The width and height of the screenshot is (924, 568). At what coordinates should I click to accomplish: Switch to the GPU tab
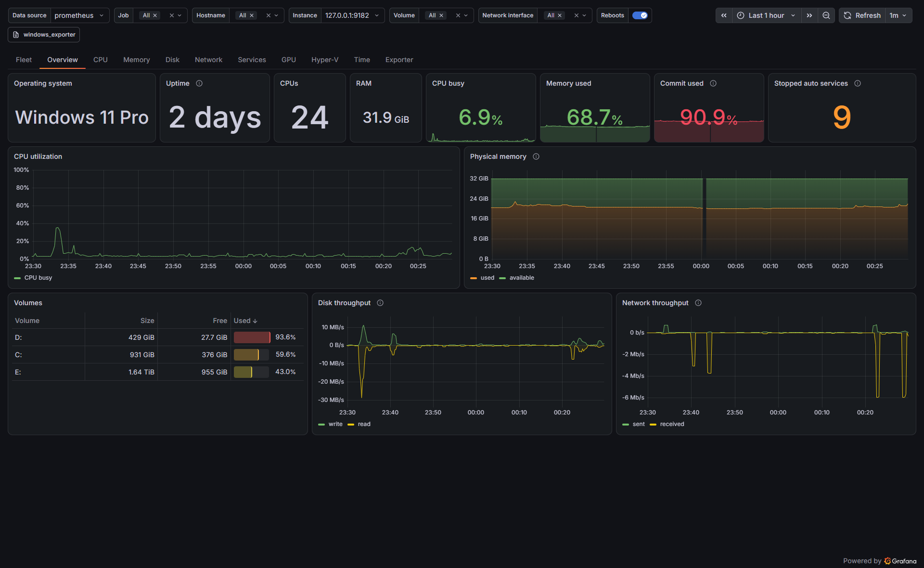[x=289, y=60]
